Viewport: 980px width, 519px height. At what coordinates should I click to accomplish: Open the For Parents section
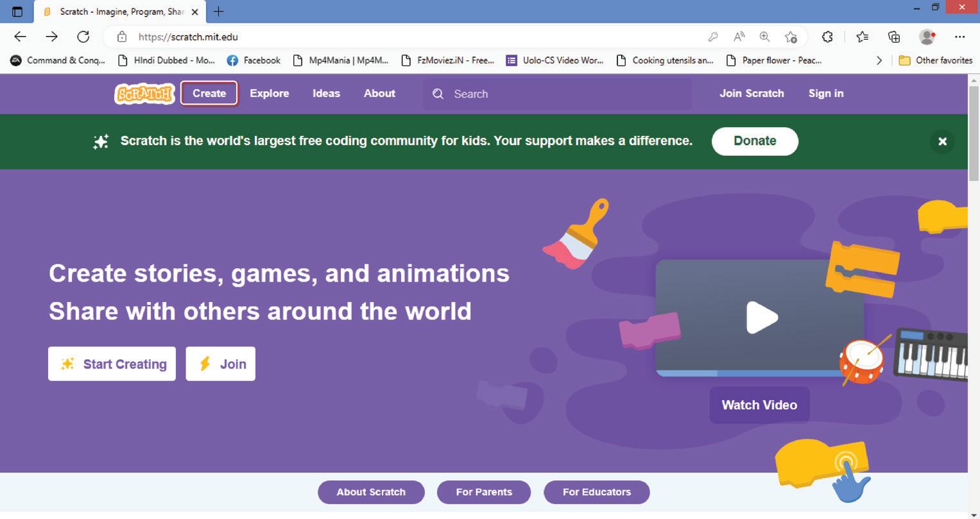tap(484, 492)
